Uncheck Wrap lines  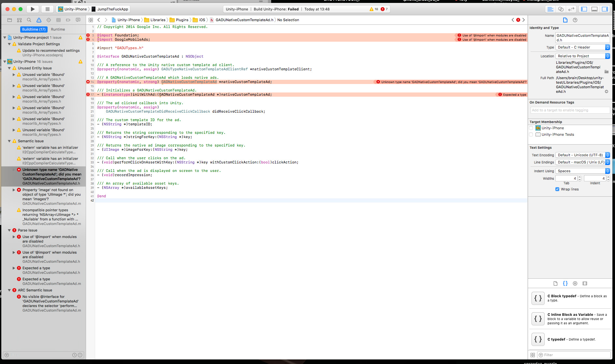click(x=557, y=189)
